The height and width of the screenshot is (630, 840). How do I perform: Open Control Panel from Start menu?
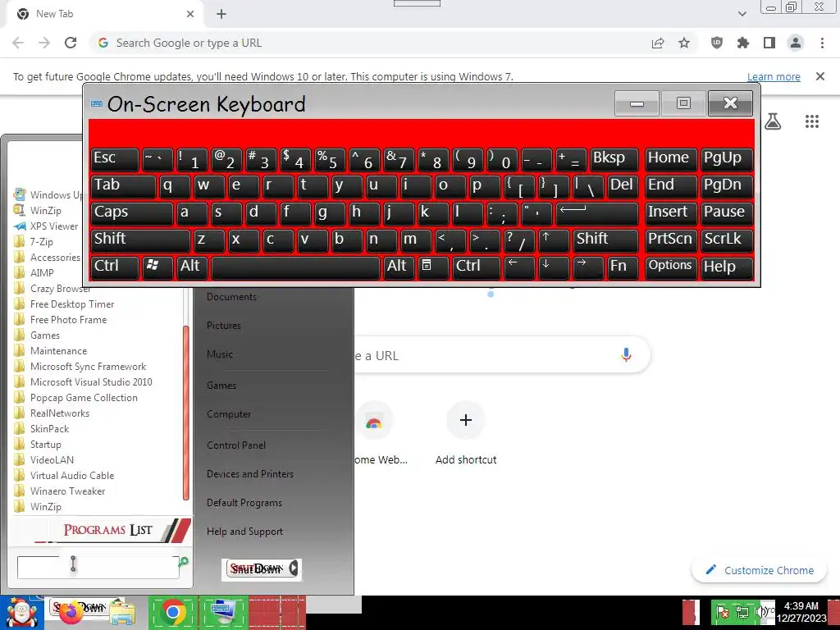(x=236, y=445)
